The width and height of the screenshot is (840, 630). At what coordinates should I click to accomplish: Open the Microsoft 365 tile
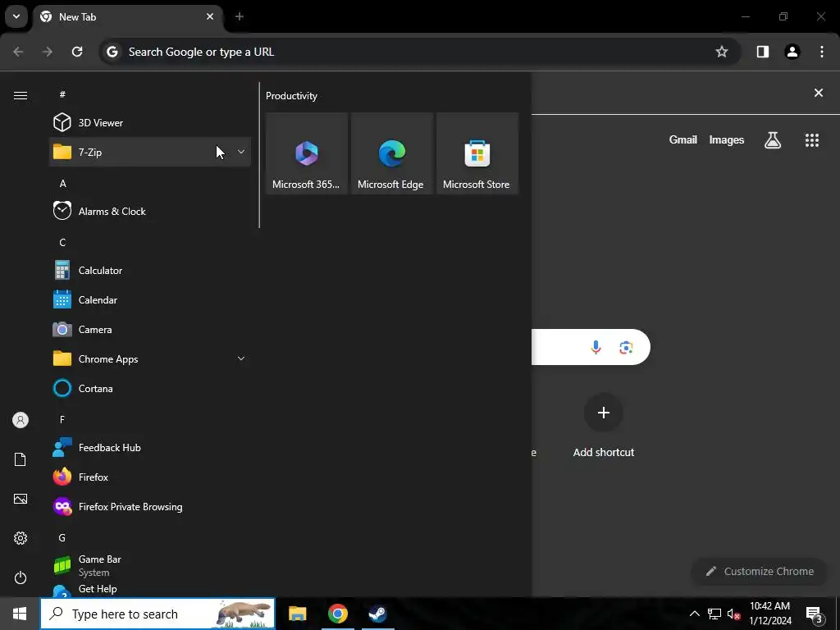307,153
